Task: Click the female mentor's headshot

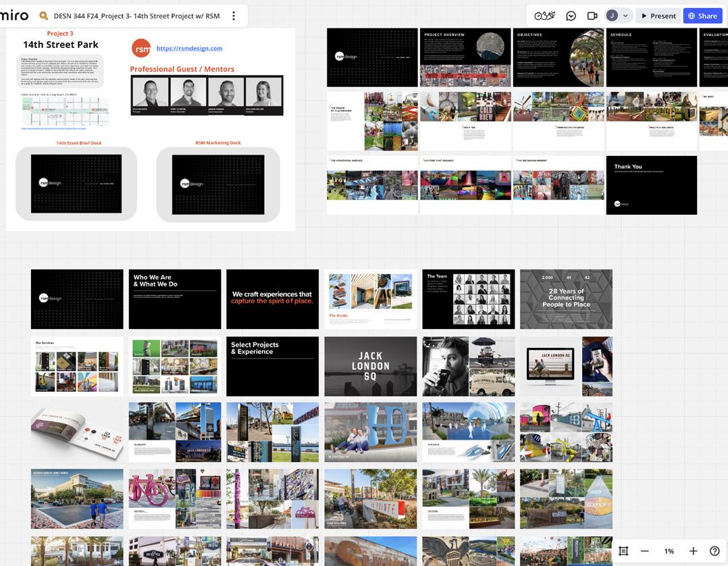Action: (263, 93)
